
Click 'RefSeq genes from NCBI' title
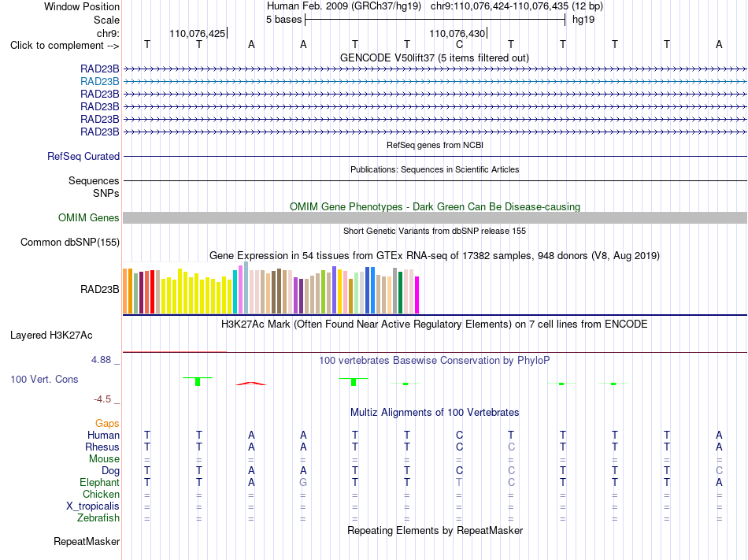(435, 145)
